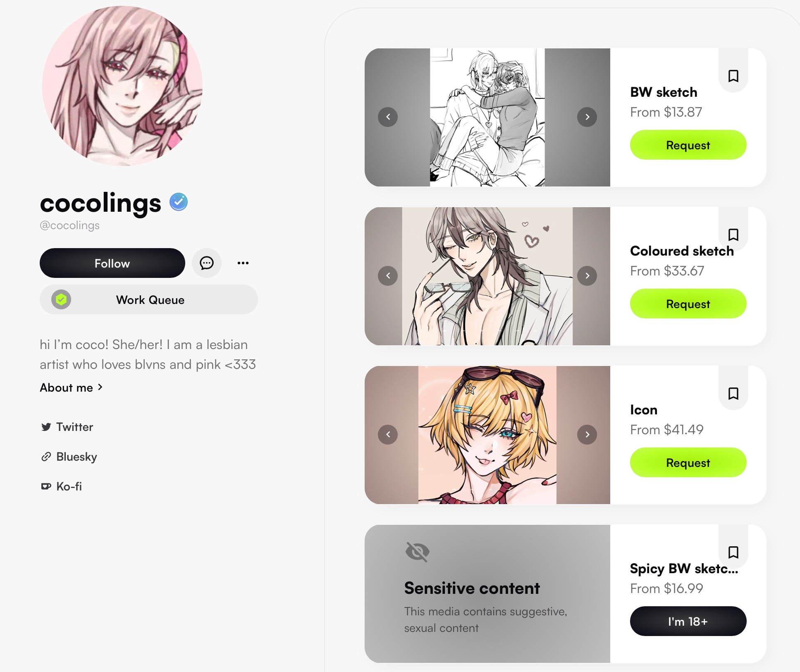Screen dimensions: 800x672
Task: Confirm age with I'm 18+ button
Action: pos(688,621)
